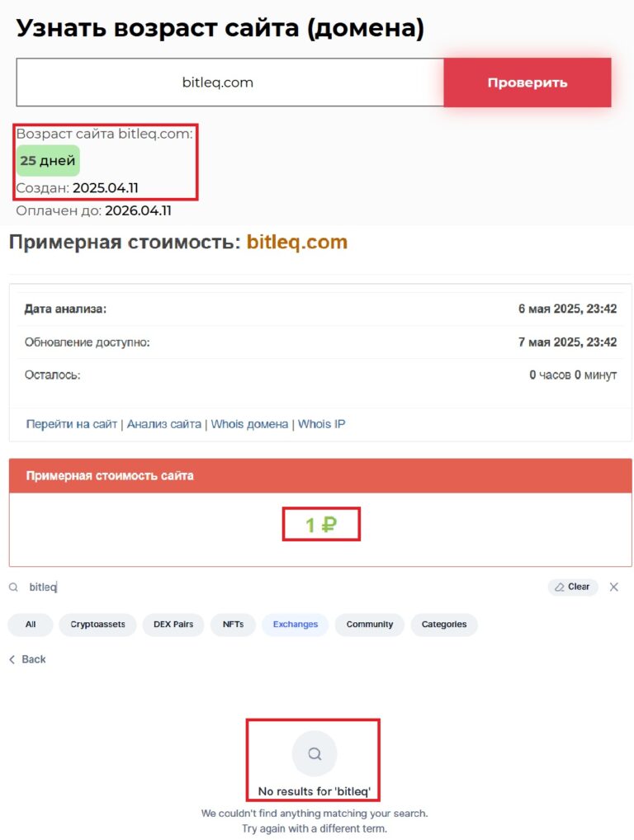This screenshot has height=840, width=634.
Task: Select the NFTs filter tab
Action: coord(233,625)
